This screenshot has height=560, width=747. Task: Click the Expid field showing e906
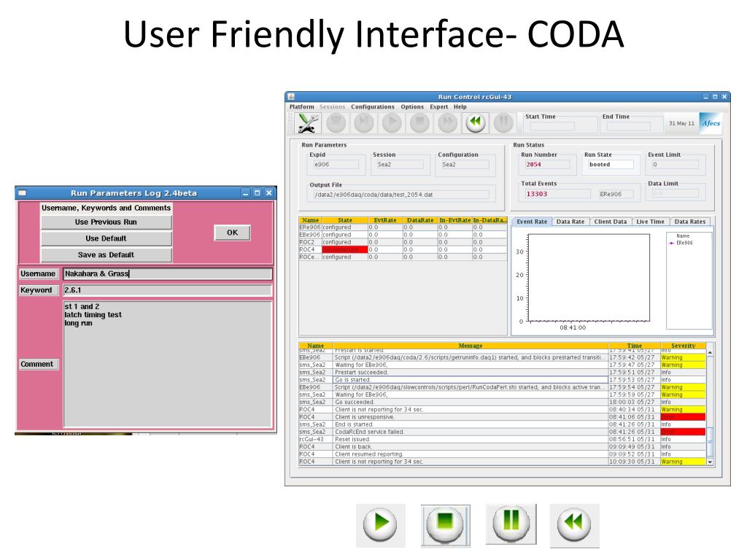pyautogui.click(x=336, y=164)
